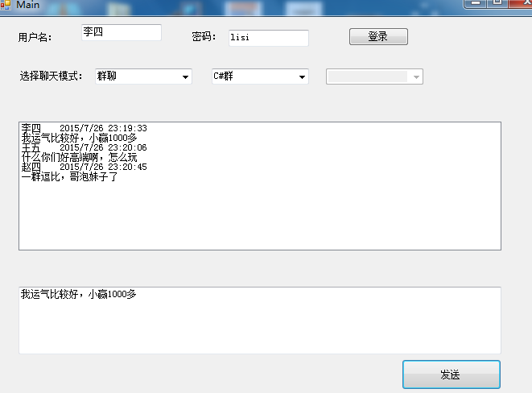Click the 登录 login button
The image size is (532, 393).
378,37
